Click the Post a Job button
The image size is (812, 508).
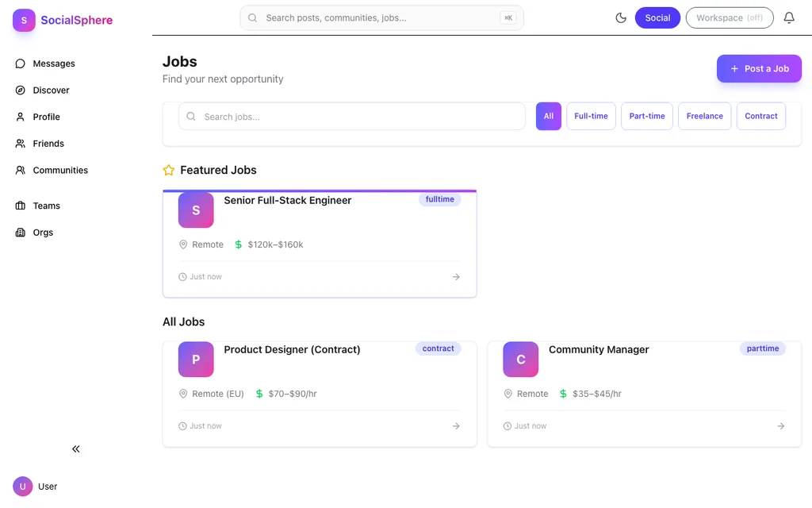759,68
